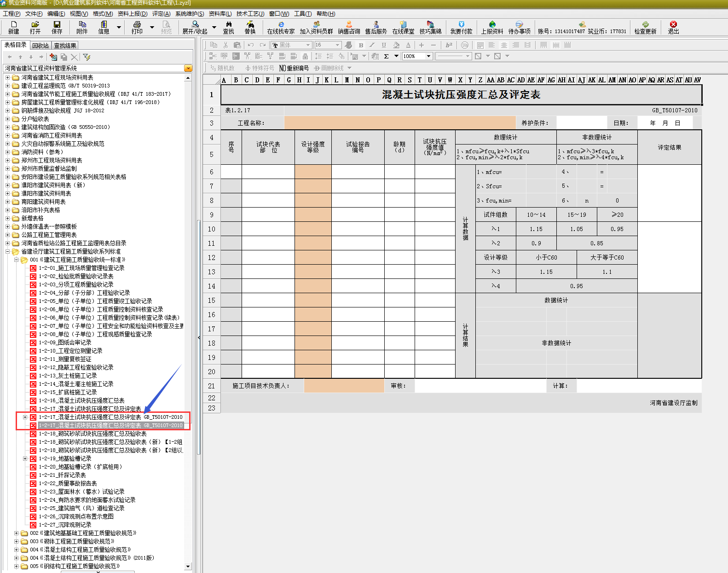Open 在线找专家 online expert
Image resolution: width=728 pixels, height=573 pixels.
click(x=281, y=27)
